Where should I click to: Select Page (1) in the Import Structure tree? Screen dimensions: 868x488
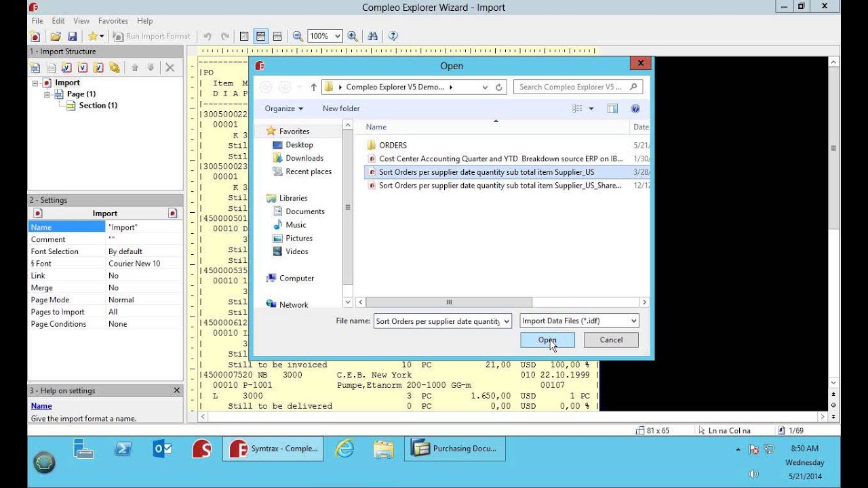click(81, 94)
